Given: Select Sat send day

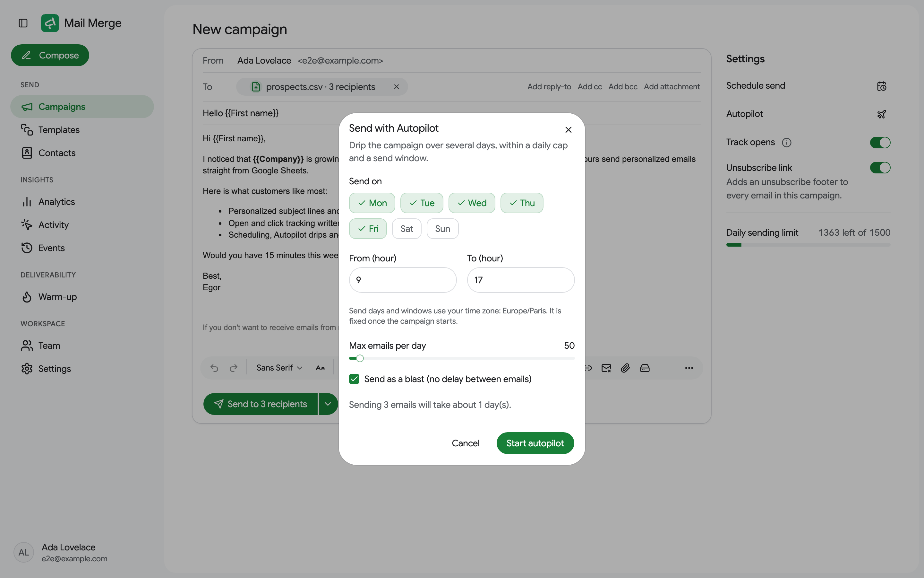Looking at the screenshot, I should (x=406, y=229).
